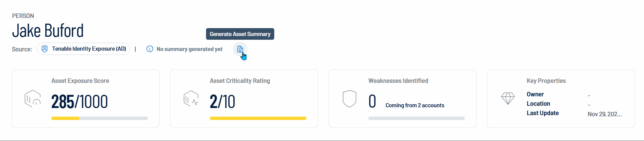
Task: Click the truncated Last Update date value
Action: point(605,114)
